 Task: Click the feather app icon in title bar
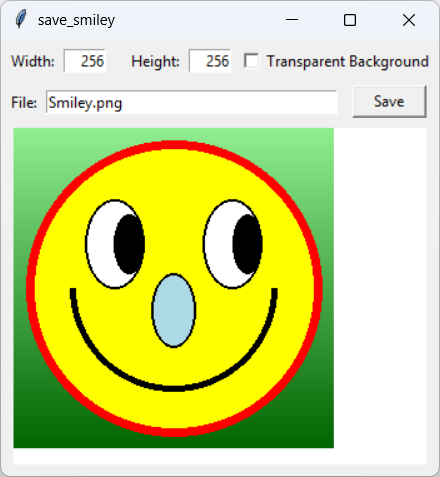[21, 19]
